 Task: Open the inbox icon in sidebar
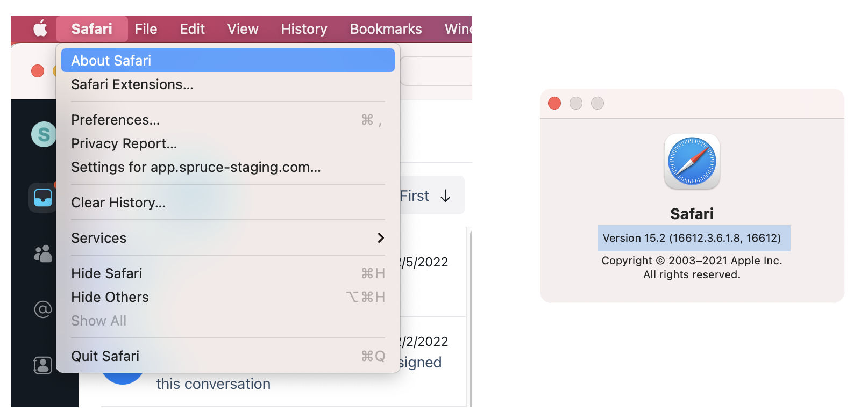[42, 197]
